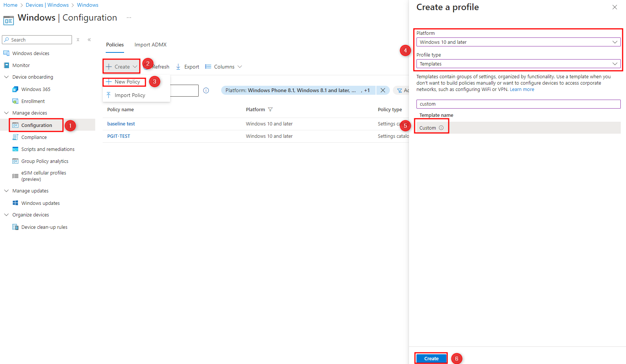Open the PGIT-TEST policy

coord(118,136)
